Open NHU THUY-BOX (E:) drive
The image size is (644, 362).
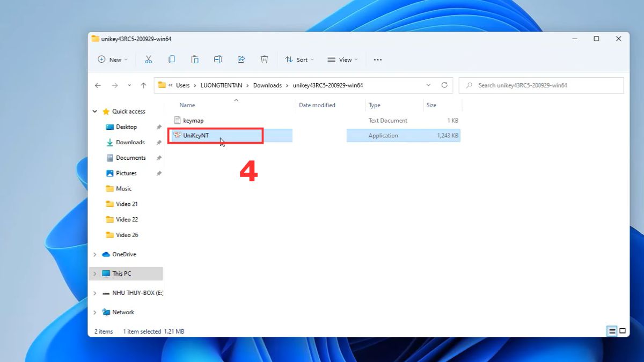[x=137, y=293]
